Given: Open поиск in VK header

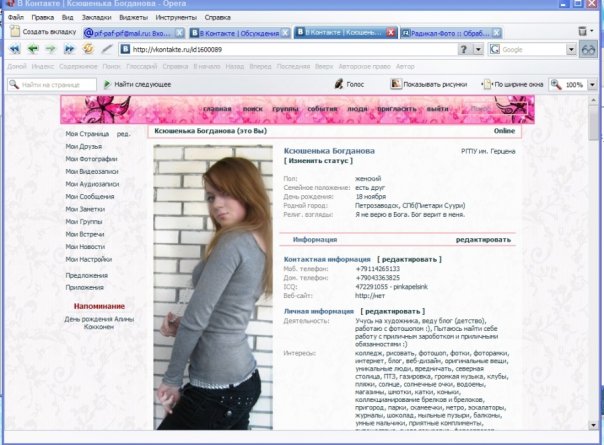Looking at the screenshot, I should click(253, 109).
